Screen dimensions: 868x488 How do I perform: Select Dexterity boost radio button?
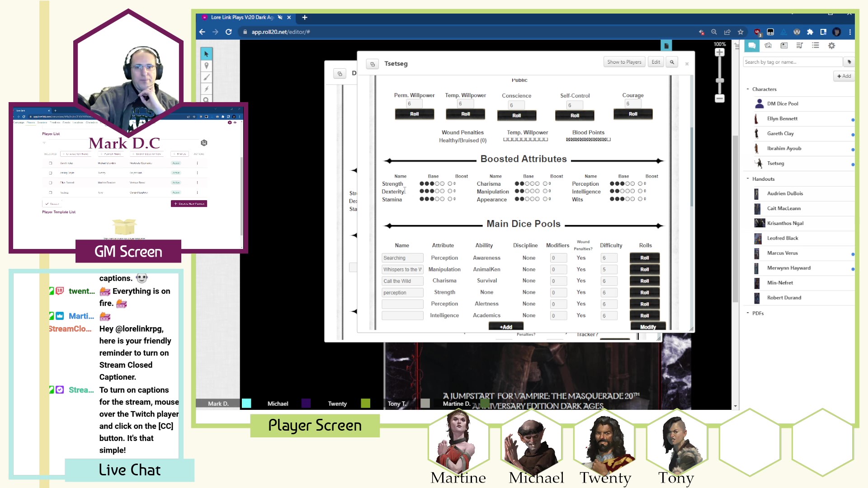coord(450,191)
